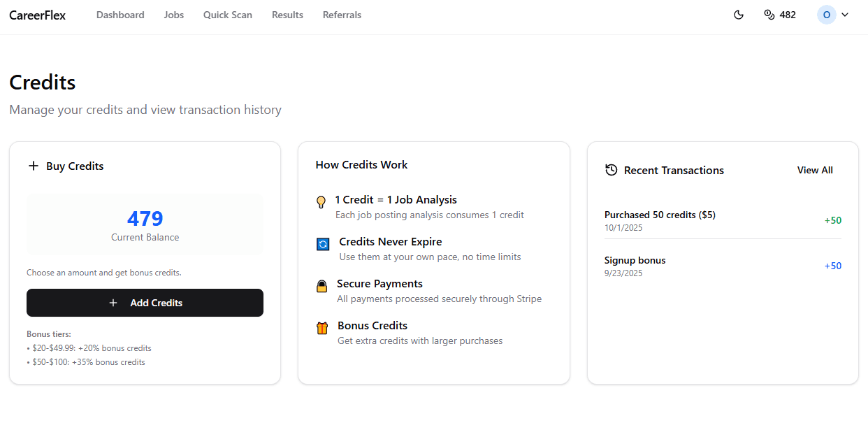Open the account dropdown via the chevron
868x423 pixels.
(x=844, y=14)
